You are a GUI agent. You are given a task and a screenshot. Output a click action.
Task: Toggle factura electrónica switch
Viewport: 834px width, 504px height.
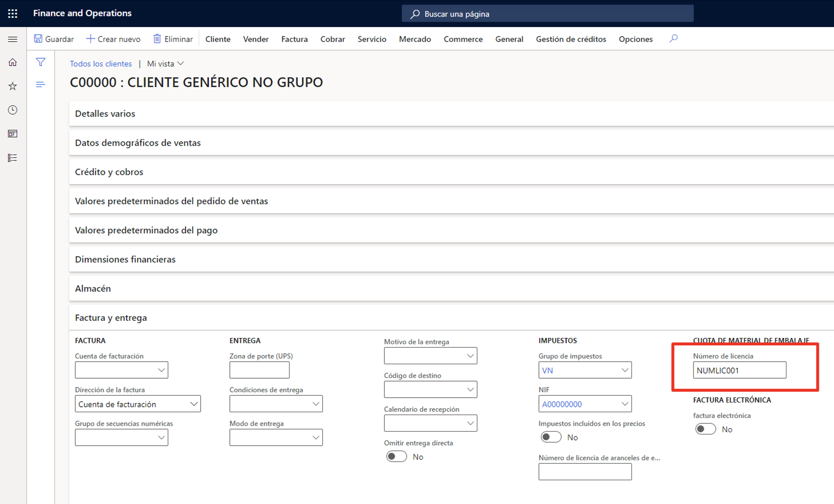705,429
